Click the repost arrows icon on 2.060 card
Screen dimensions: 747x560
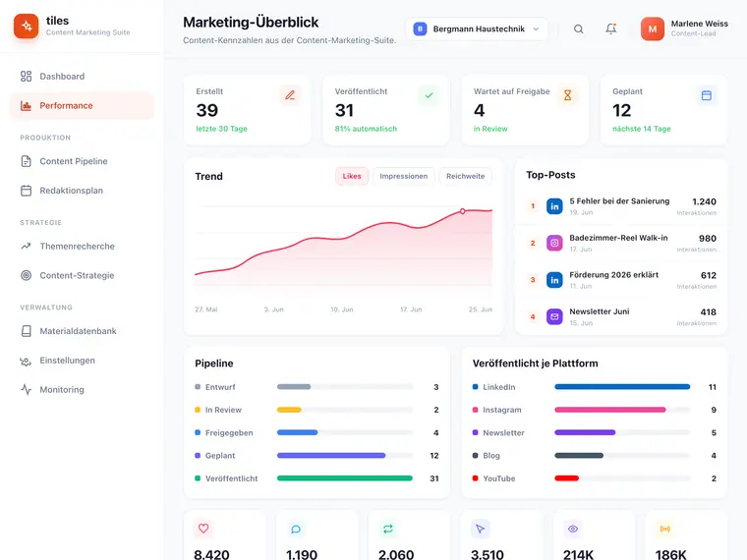coord(388,529)
